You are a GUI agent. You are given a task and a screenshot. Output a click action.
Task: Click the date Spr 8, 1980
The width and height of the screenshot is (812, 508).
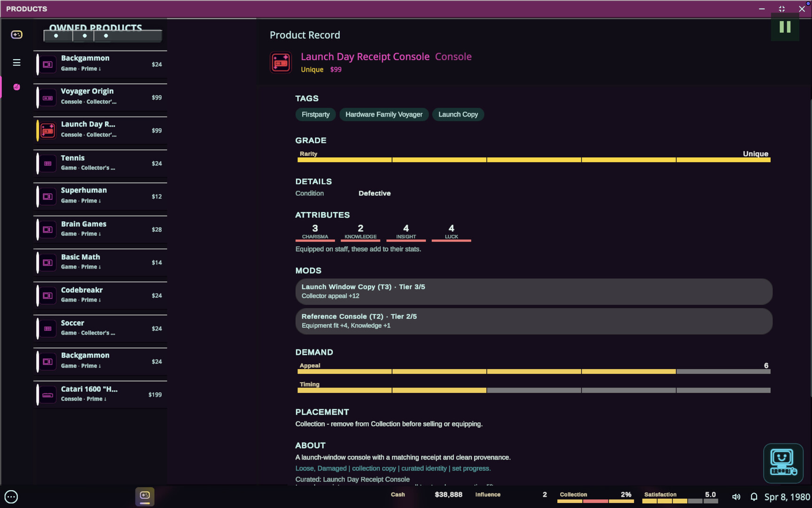pyautogui.click(x=787, y=497)
